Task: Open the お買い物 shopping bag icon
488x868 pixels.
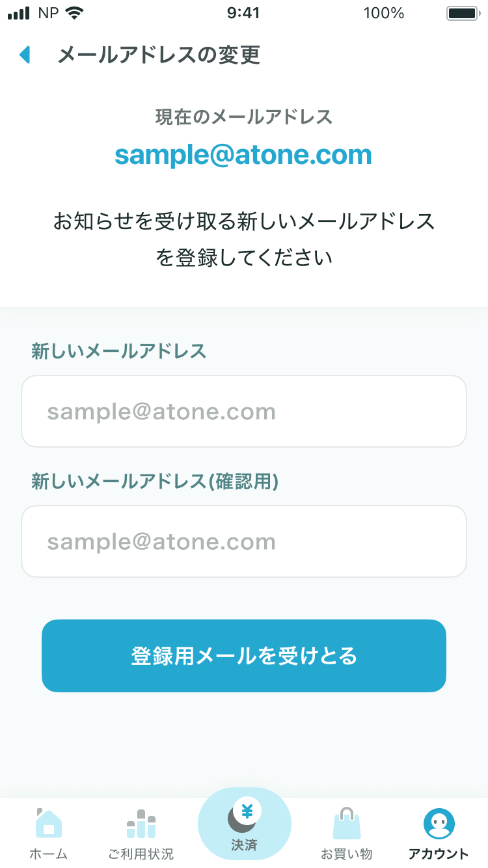Action: tap(346, 822)
